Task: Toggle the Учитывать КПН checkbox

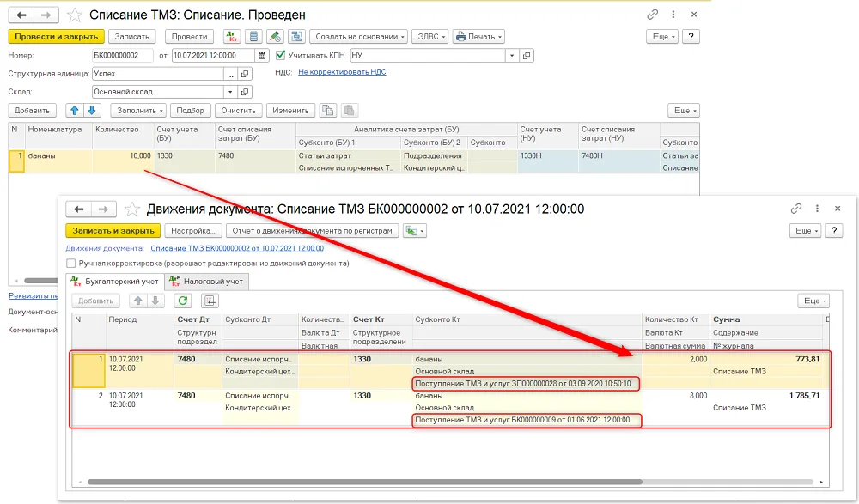Action: pos(281,55)
